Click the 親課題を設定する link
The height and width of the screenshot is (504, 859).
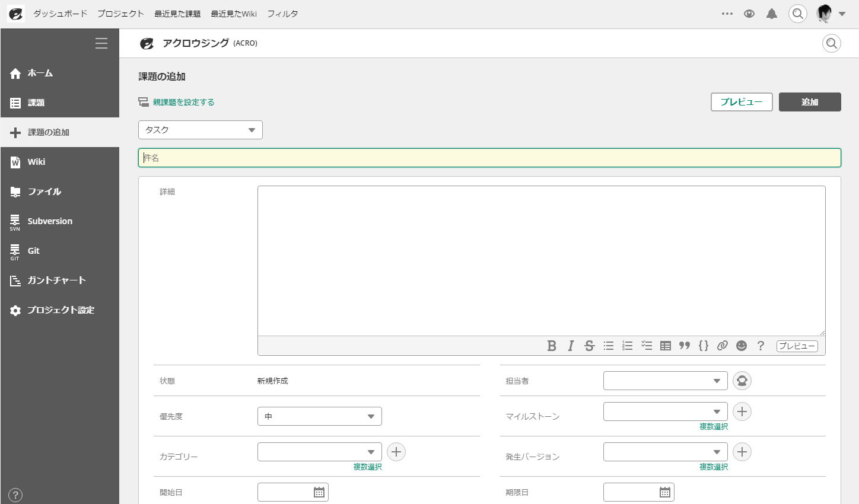(183, 103)
